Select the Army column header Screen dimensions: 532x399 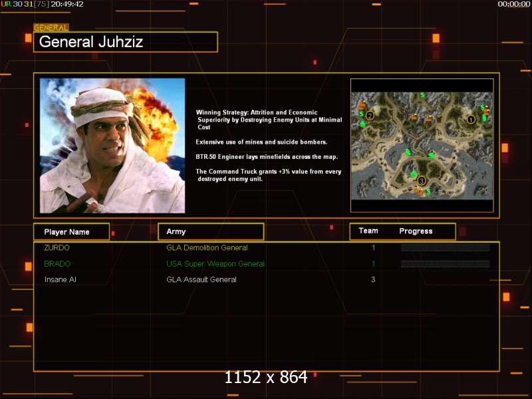tap(211, 231)
